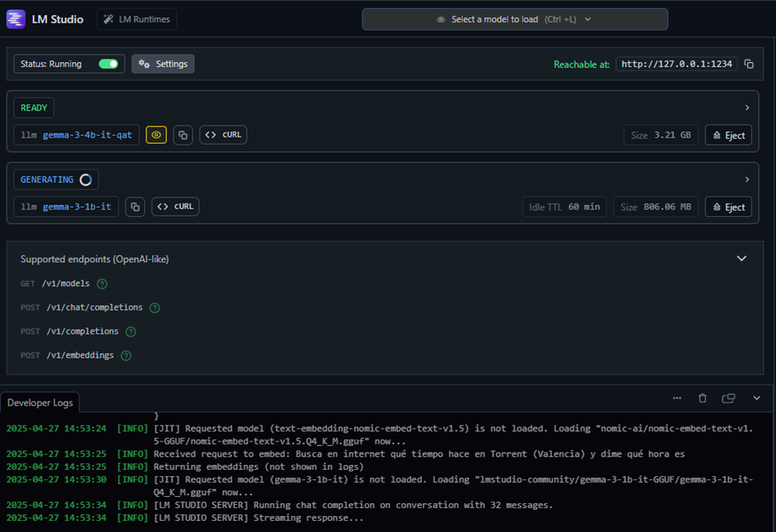Select the Developer Logs tab
This screenshot has height=532, width=776.
(40, 402)
